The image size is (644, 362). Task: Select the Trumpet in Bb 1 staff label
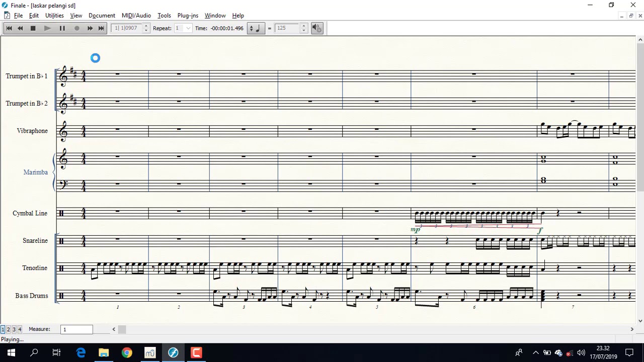(27, 76)
